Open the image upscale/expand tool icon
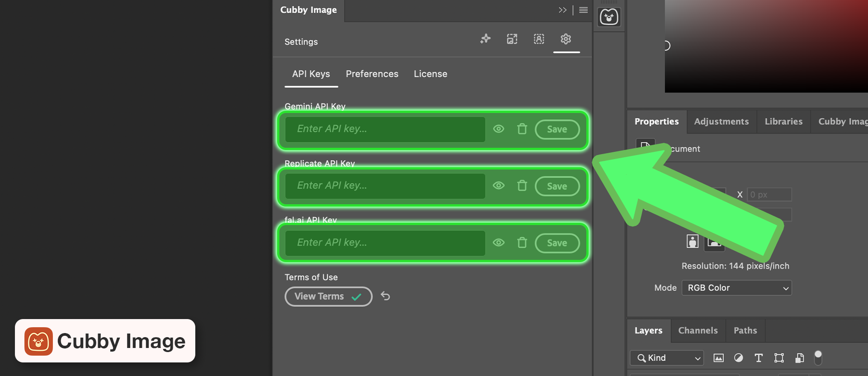This screenshot has height=376, width=868. pyautogui.click(x=512, y=39)
